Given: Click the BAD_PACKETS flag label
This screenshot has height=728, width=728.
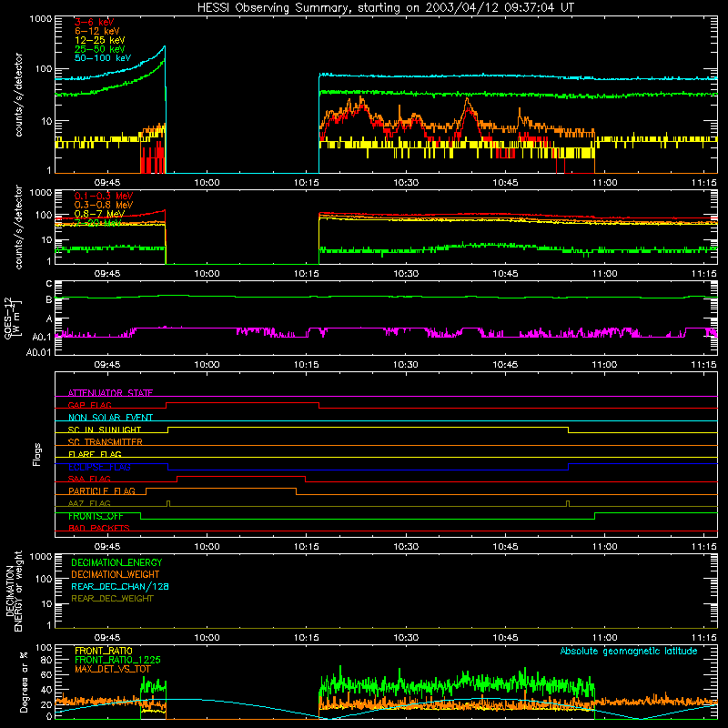Looking at the screenshot, I should pyautogui.click(x=99, y=529).
